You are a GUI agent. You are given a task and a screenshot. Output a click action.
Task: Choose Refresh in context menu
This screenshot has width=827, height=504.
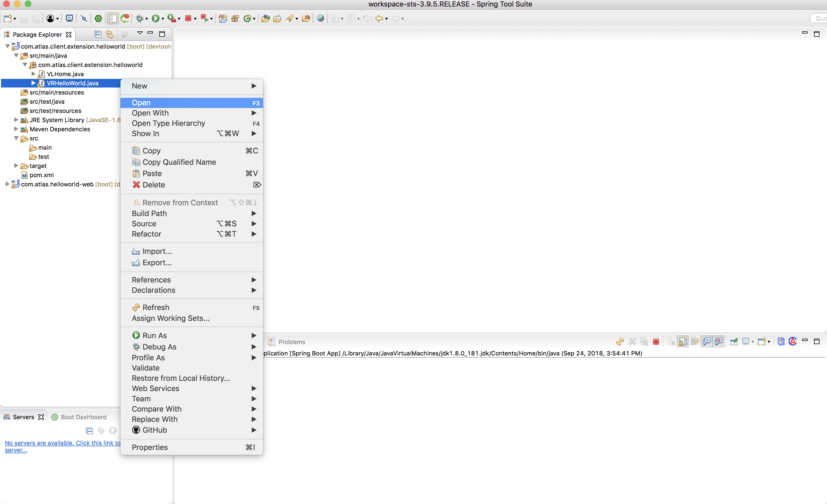tap(192, 307)
